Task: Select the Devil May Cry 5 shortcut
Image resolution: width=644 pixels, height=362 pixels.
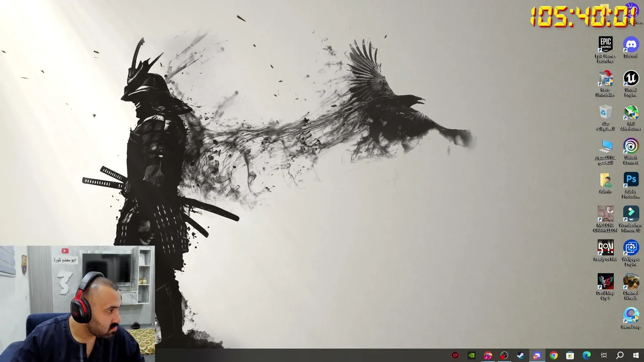Action: (x=605, y=287)
